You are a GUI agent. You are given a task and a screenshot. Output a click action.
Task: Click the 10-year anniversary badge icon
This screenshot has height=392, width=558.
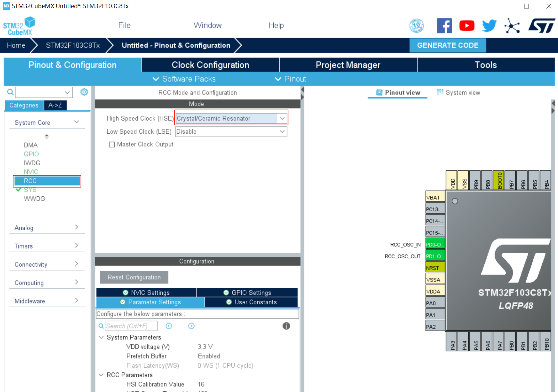pos(417,26)
